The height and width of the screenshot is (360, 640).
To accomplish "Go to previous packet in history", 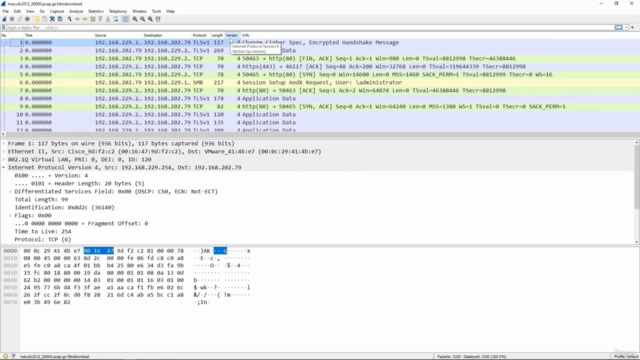I will pyautogui.click(x=78, y=19).
